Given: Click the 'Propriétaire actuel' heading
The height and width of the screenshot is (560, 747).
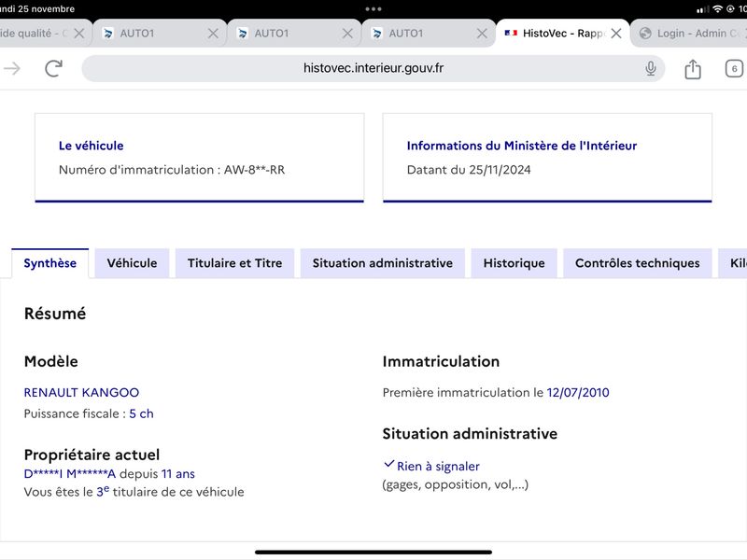Looking at the screenshot, I should pyautogui.click(x=92, y=455).
